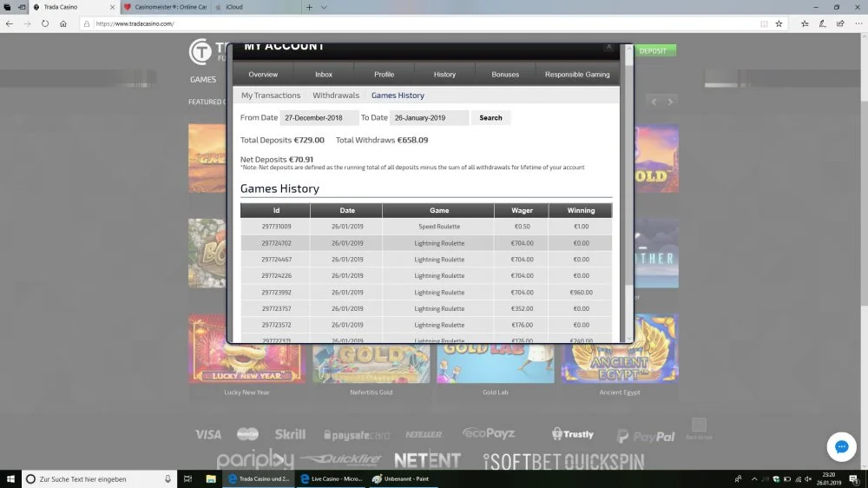Open the favorites hub icon
The width and height of the screenshot is (868, 488).
coord(805,23)
